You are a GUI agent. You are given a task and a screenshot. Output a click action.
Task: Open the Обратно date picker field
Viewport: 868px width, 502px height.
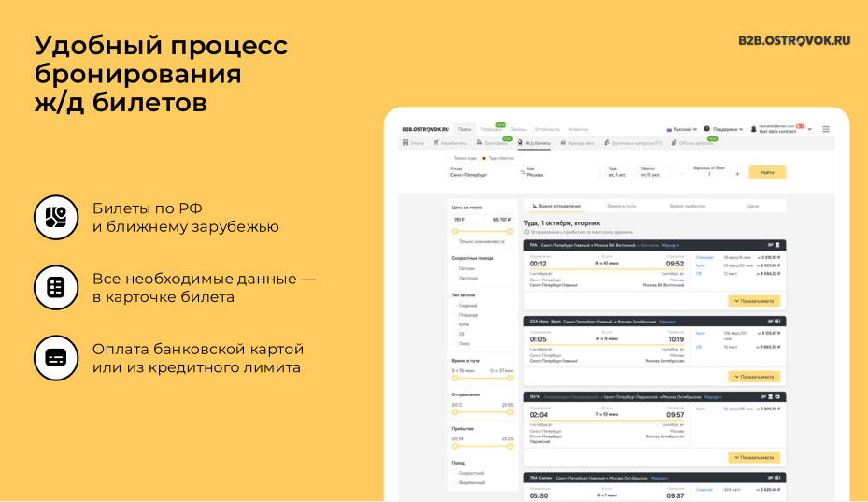coord(653,172)
